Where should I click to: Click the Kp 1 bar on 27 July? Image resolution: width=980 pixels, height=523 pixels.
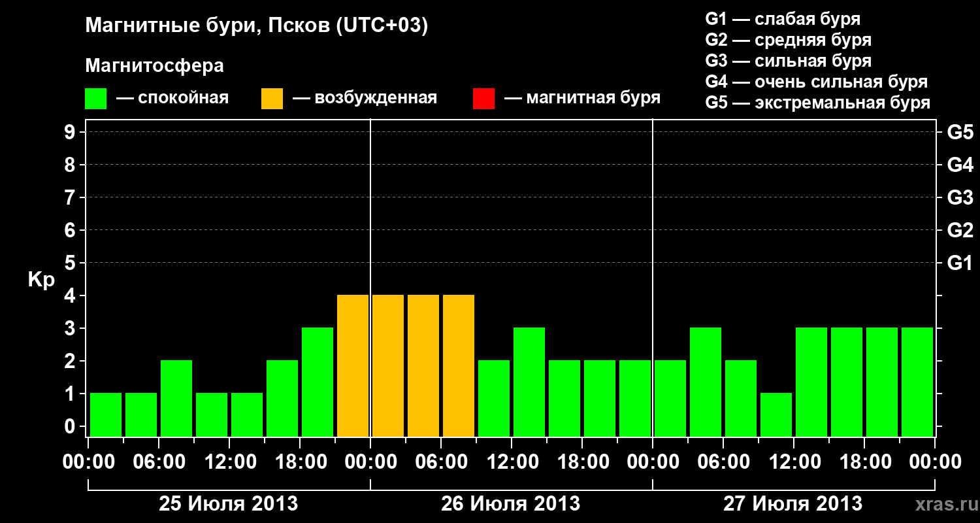click(776, 414)
